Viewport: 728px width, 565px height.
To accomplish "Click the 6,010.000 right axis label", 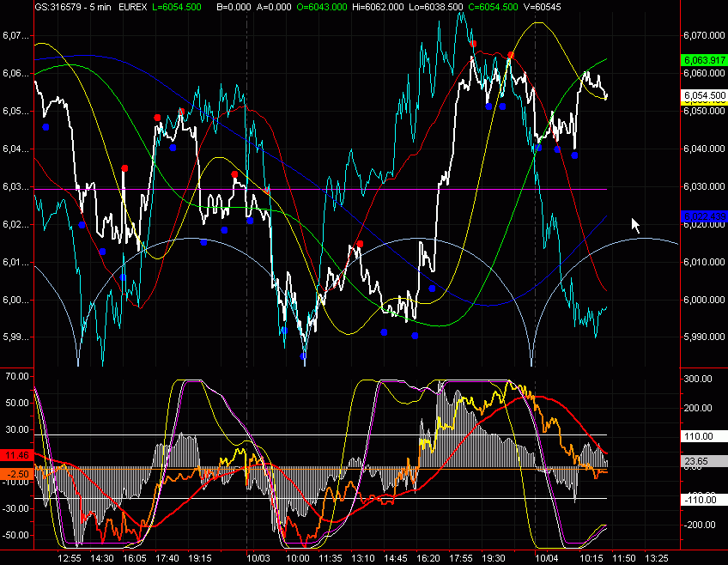I will (704, 262).
